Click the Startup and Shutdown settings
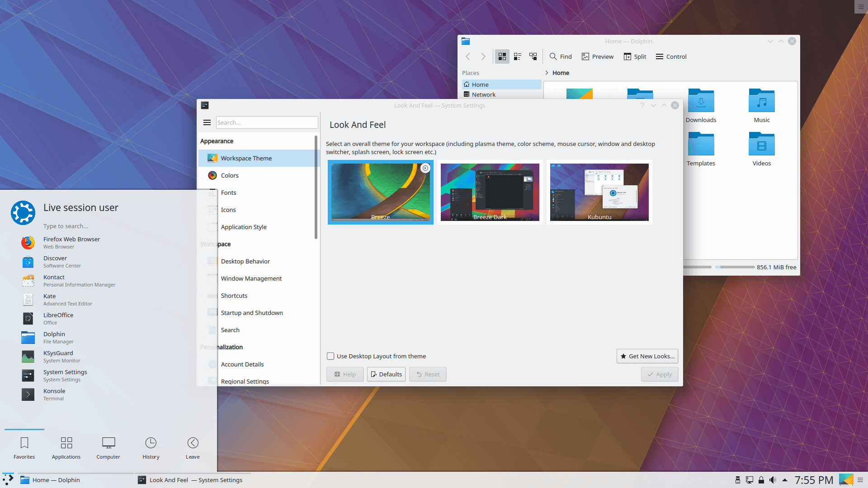This screenshot has height=488, width=868. (x=251, y=312)
